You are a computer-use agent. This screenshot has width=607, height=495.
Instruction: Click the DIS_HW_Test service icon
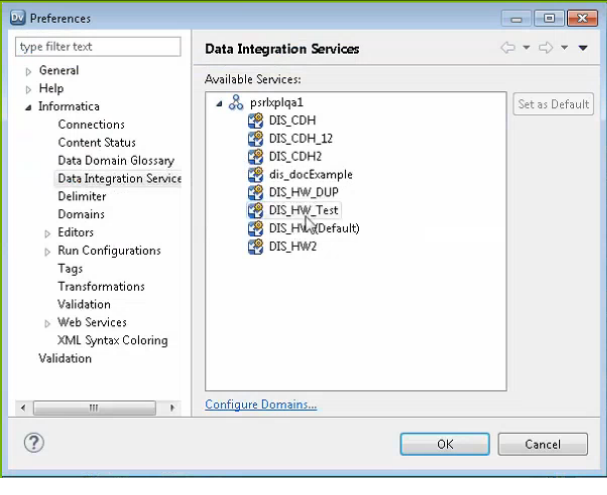pos(255,210)
